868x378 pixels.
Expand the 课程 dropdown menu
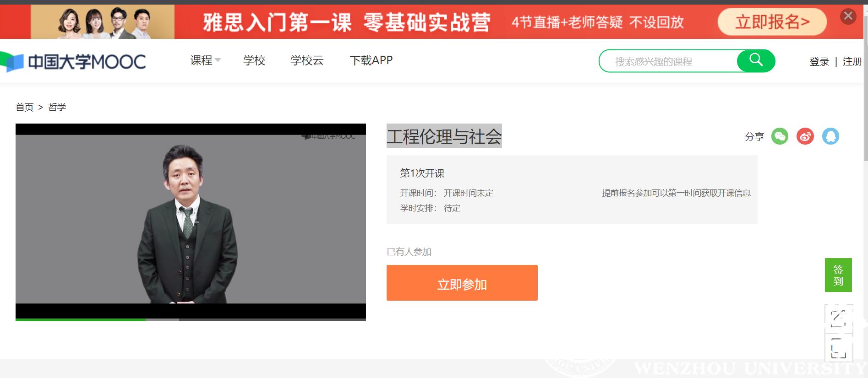(205, 60)
